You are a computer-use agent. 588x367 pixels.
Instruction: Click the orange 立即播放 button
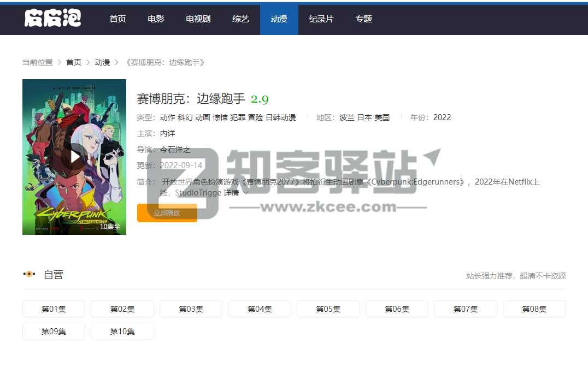coord(167,213)
